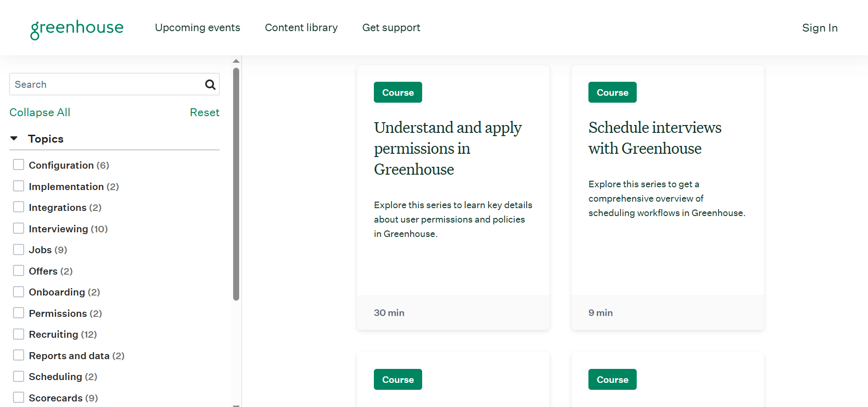Click the sidebar vertical scrollbar thumb
The image size is (868, 407).
(236, 184)
